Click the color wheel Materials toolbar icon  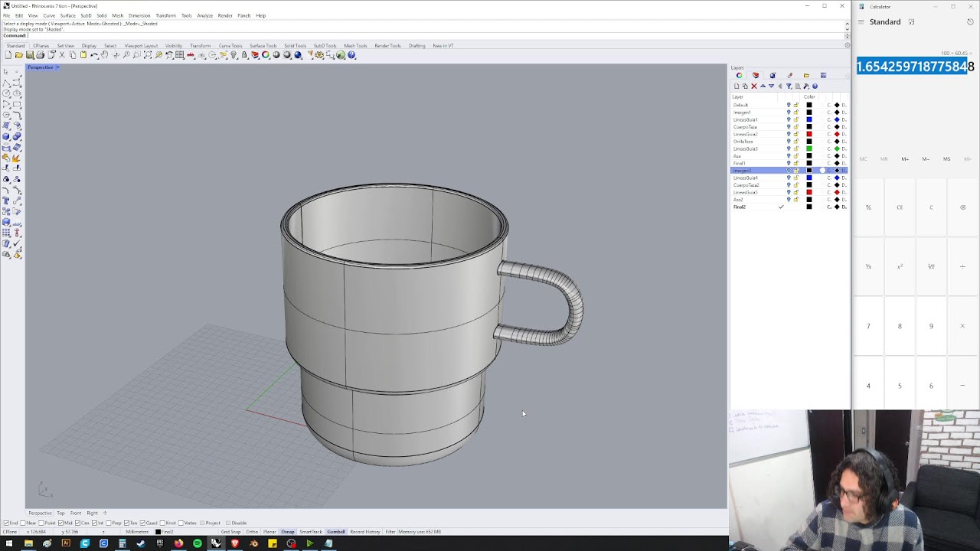point(266,55)
